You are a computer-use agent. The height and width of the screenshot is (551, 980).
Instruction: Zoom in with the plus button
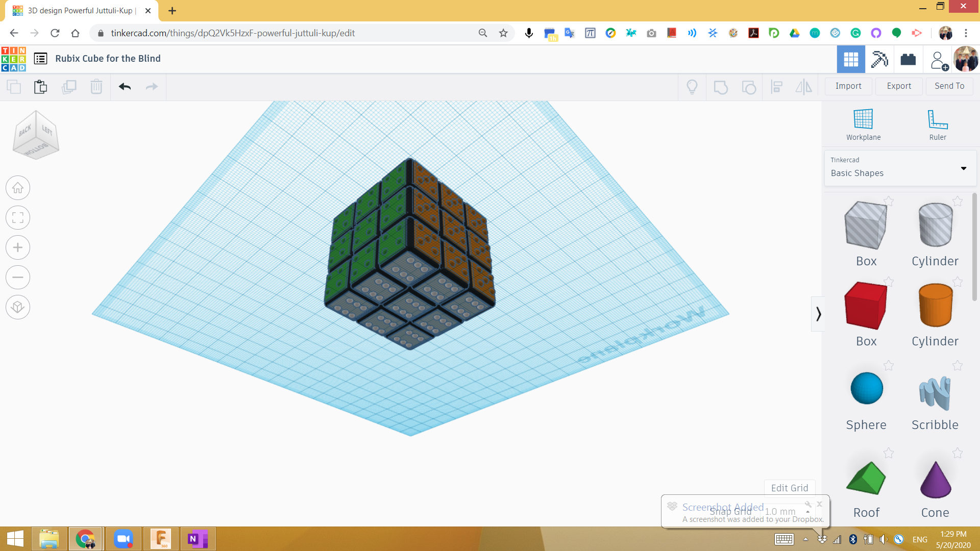point(18,248)
